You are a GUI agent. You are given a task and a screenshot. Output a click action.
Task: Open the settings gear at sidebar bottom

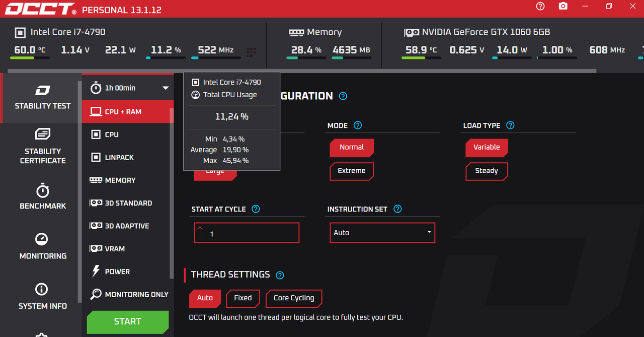click(42, 334)
